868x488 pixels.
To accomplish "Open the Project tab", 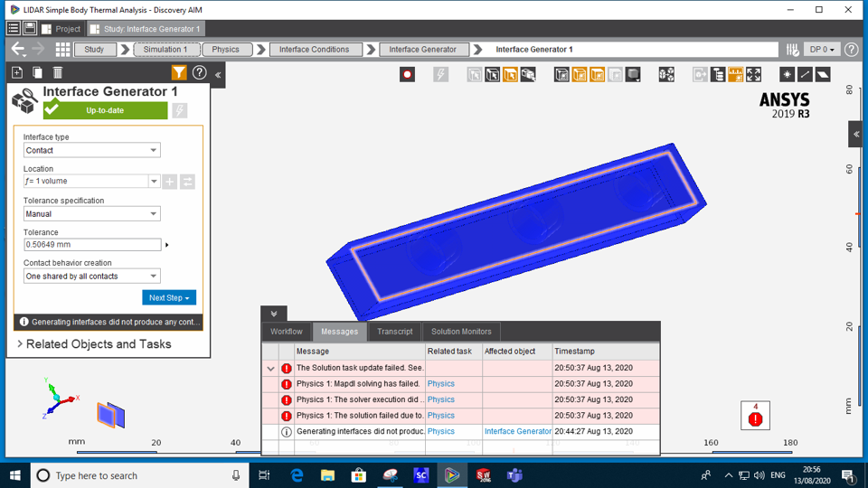I will [x=62, y=29].
